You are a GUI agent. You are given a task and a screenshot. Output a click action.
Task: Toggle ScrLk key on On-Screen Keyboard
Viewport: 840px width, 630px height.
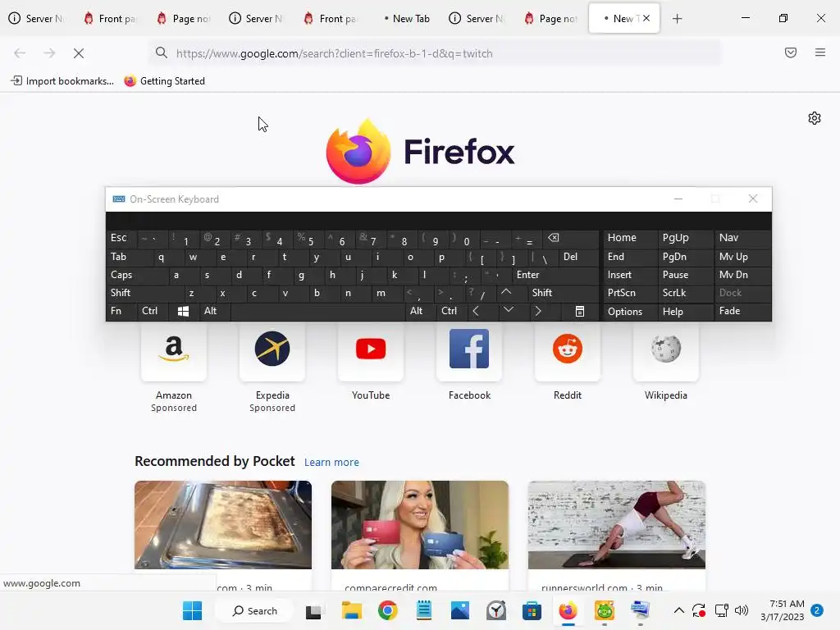point(686,293)
